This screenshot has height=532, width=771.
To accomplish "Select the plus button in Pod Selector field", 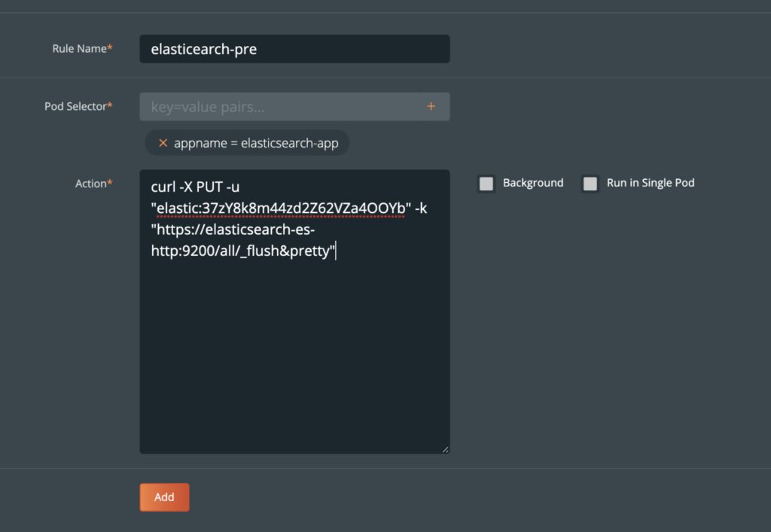I will (431, 106).
